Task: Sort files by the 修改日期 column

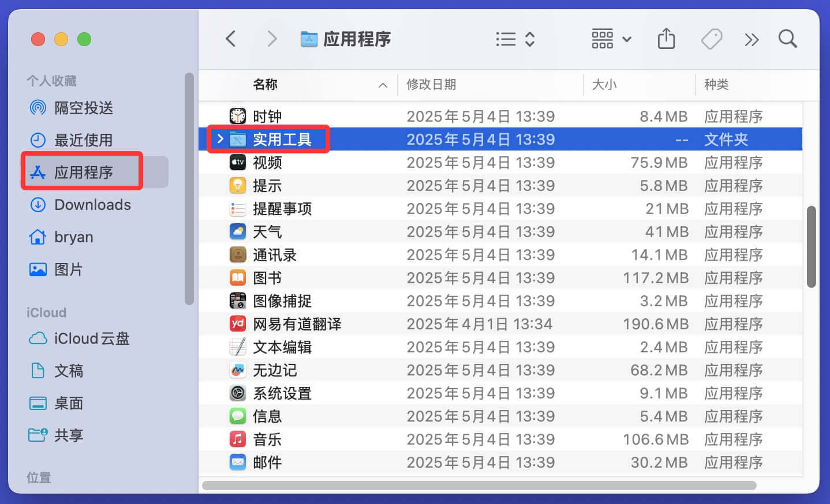Action: point(431,85)
